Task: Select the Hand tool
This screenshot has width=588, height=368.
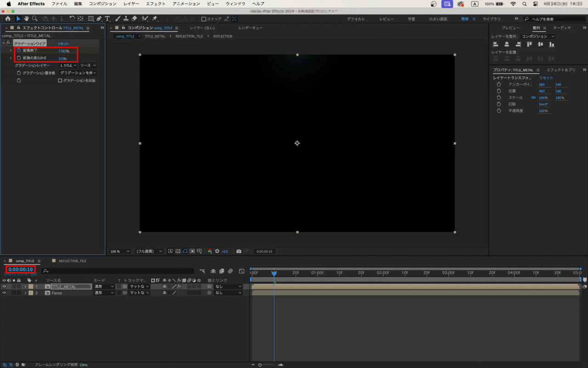Action: coord(27,19)
